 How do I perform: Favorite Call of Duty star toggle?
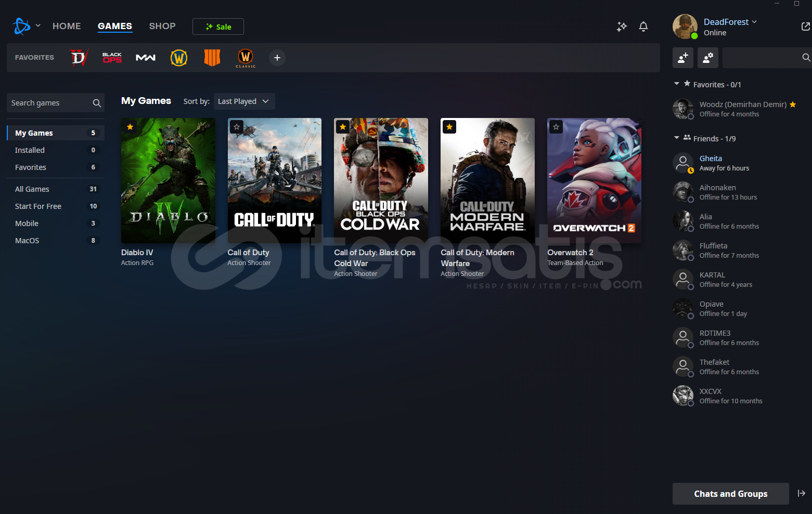[x=237, y=127]
